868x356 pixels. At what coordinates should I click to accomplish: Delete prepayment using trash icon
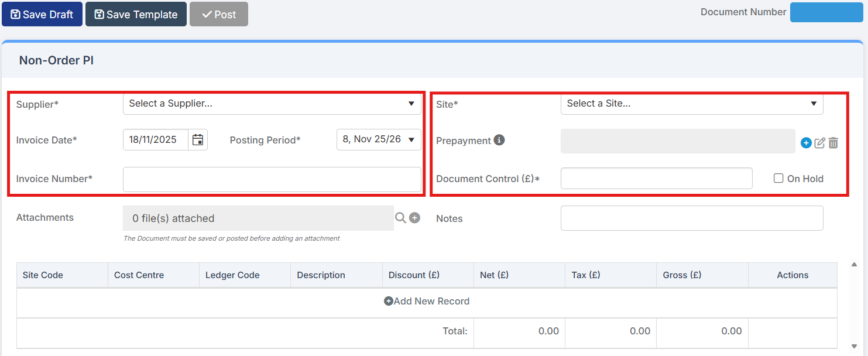tap(833, 143)
